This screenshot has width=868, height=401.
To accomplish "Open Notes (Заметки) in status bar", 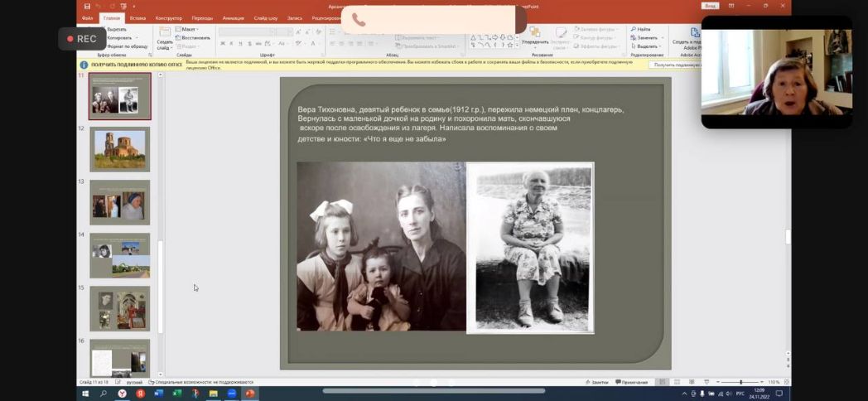I will 596,382.
